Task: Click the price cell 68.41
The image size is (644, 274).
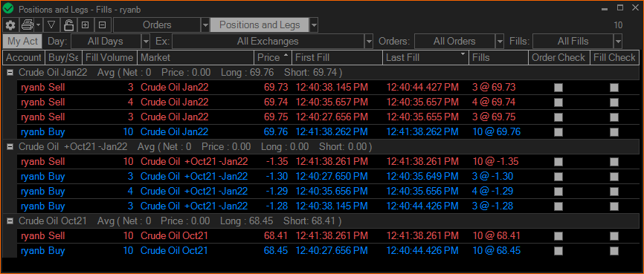Action: [x=276, y=236]
